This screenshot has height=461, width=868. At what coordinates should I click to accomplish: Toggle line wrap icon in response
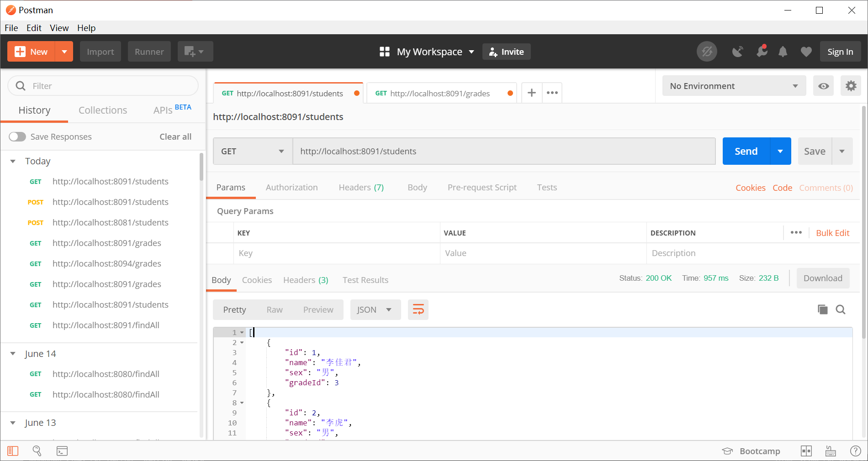pos(418,310)
